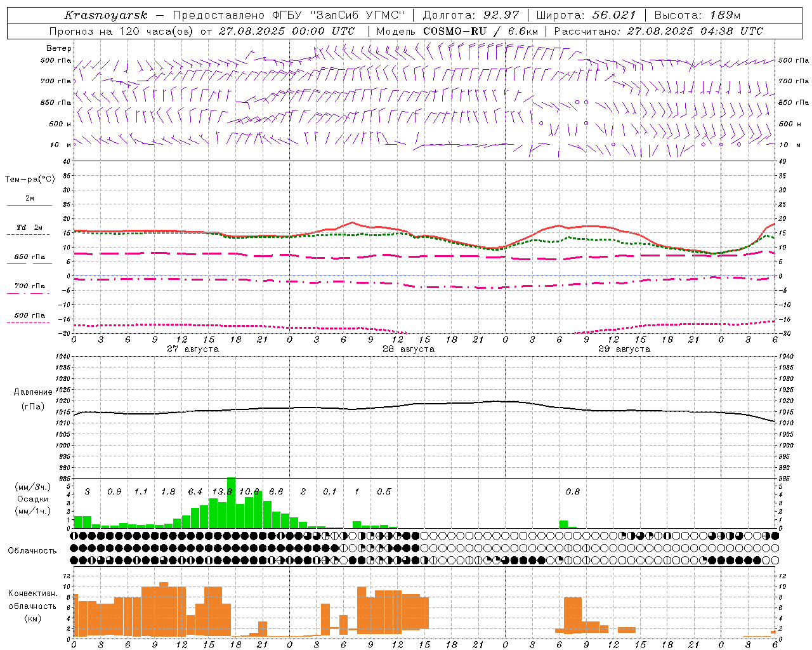Click the "(мм/1ч.)" precipitation unit label
812x650 pixels.
[x=33, y=511]
